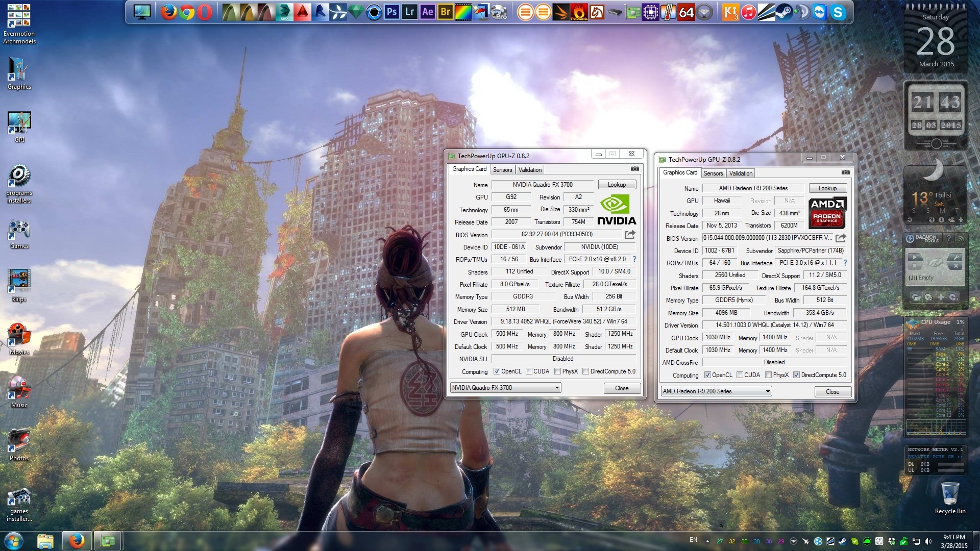
Task: Toggle DirectCompute 5.0 checkbox in Radeon window
Action: pyautogui.click(x=796, y=375)
